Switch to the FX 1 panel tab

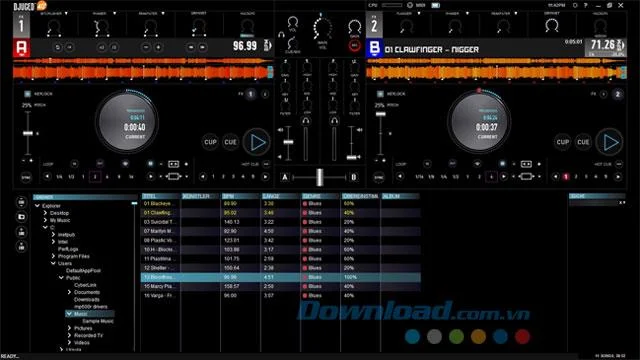[x=21, y=24]
